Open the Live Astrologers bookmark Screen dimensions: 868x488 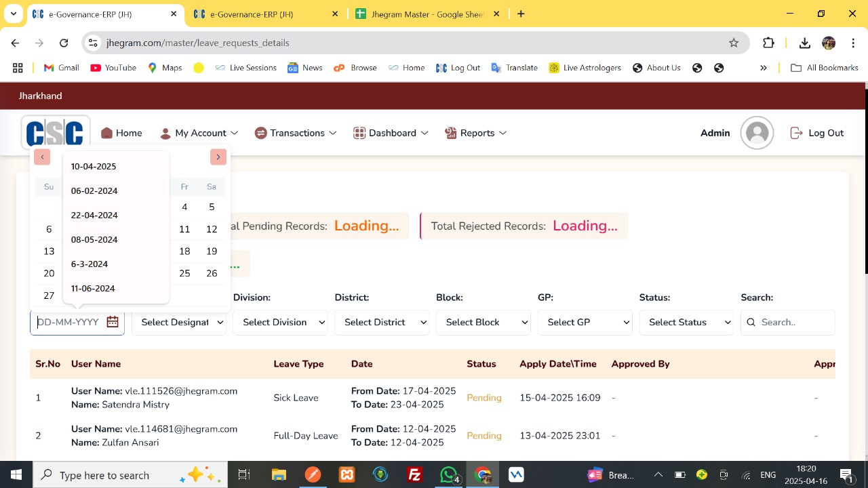point(585,68)
